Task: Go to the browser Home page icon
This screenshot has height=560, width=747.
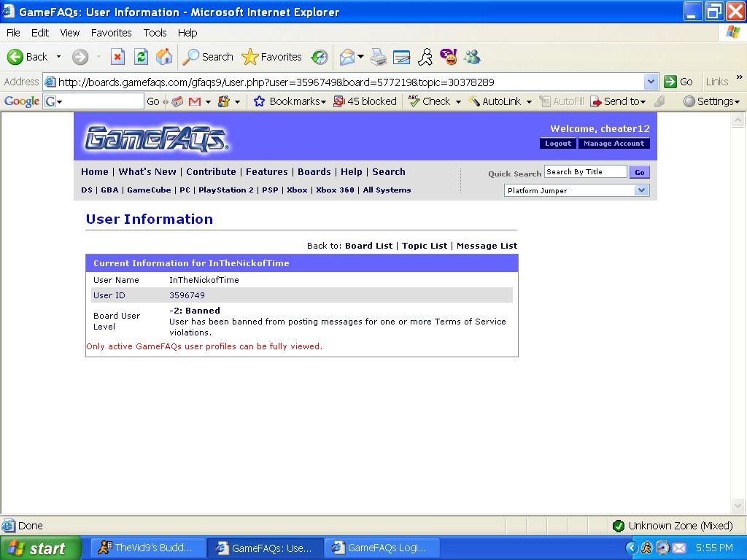Action: pos(164,57)
